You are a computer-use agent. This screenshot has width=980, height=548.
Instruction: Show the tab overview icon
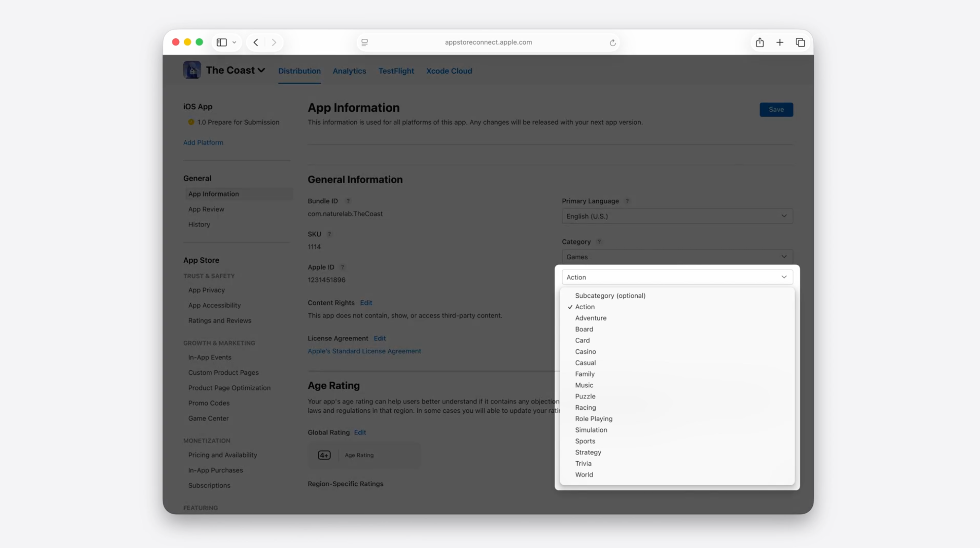800,42
